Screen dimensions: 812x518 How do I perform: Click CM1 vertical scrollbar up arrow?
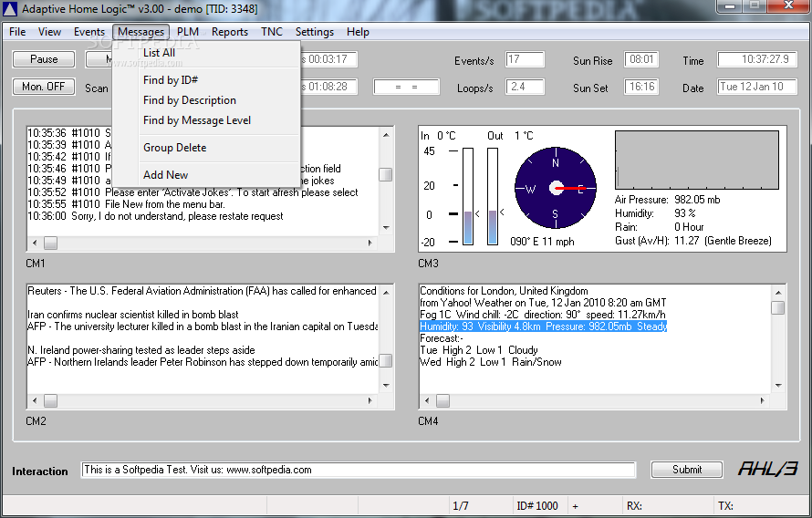[386, 135]
